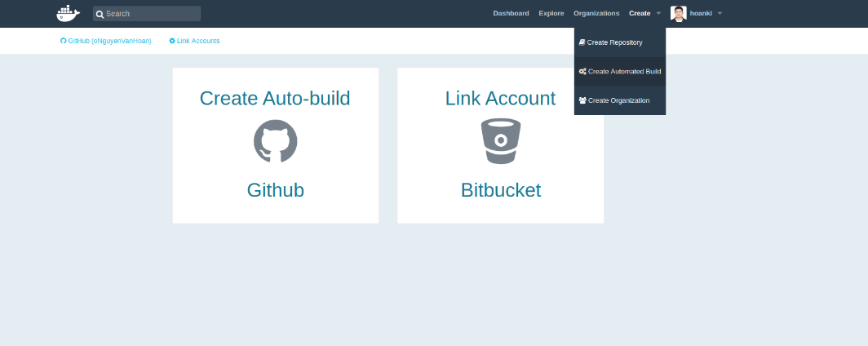Image resolution: width=868 pixels, height=346 pixels.
Task: Open Organizations in the top navigation
Action: click(596, 13)
